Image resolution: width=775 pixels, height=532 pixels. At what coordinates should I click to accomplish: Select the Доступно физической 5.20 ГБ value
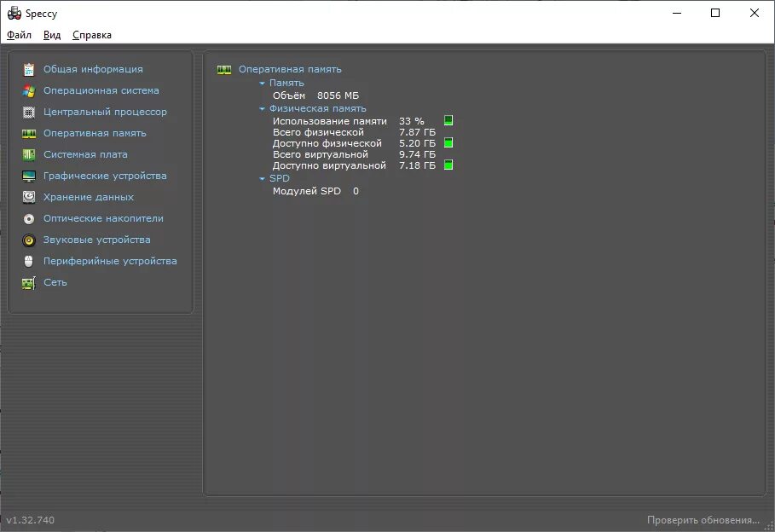418,143
